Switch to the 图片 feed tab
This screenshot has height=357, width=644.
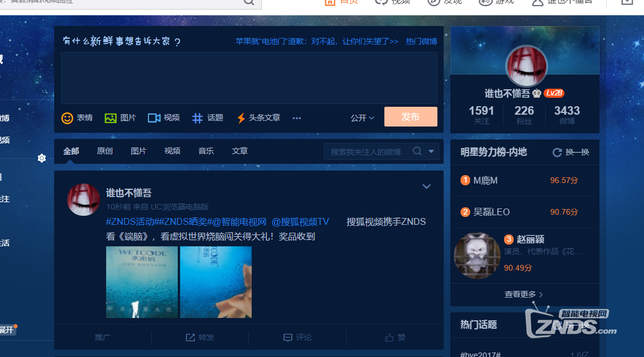pyautogui.click(x=138, y=151)
